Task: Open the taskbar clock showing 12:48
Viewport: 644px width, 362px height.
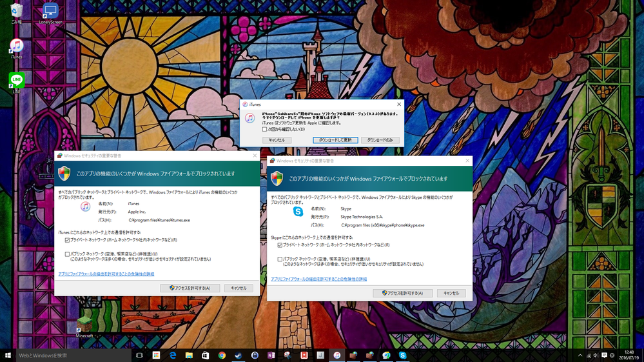Action: pyautogui.click(x=629, y=356)
